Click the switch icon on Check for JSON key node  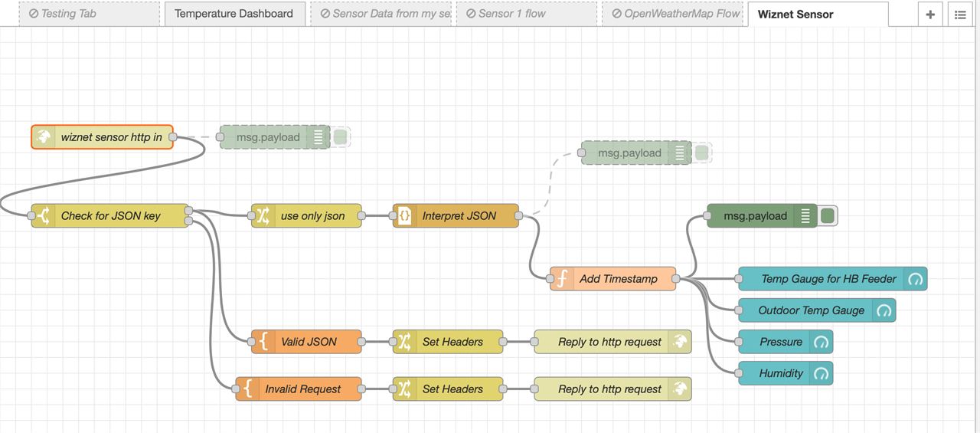coord(44,216)
